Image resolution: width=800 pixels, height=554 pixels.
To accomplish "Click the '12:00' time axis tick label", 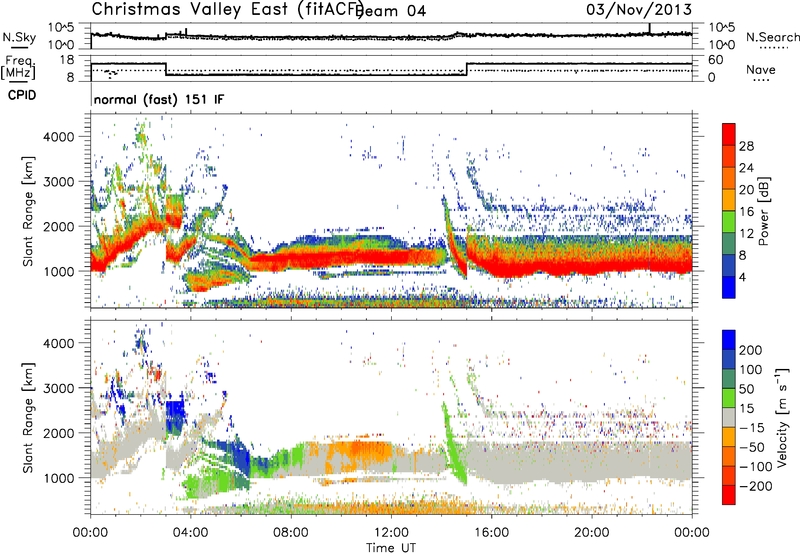I will pyautogui.click(x=391, y=533).
